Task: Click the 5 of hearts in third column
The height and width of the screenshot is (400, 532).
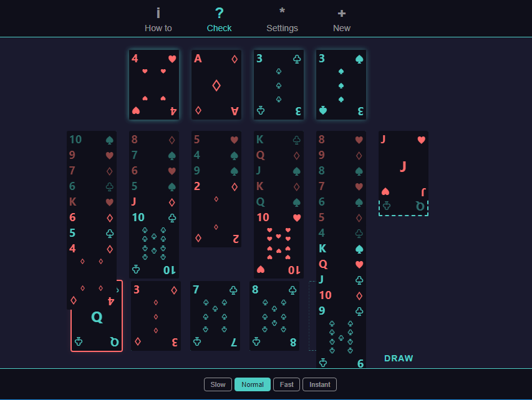Action: pos(216,140)
